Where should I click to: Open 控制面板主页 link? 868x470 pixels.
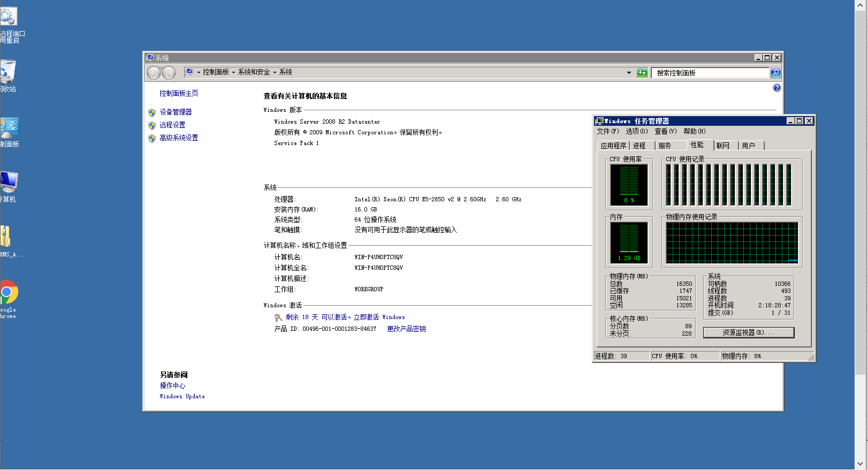coord(179,93)
